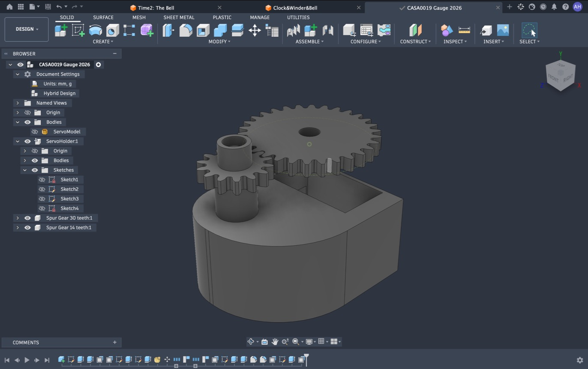
Task: Switch to the SURFACE ribbon tab
Action: 103,18
